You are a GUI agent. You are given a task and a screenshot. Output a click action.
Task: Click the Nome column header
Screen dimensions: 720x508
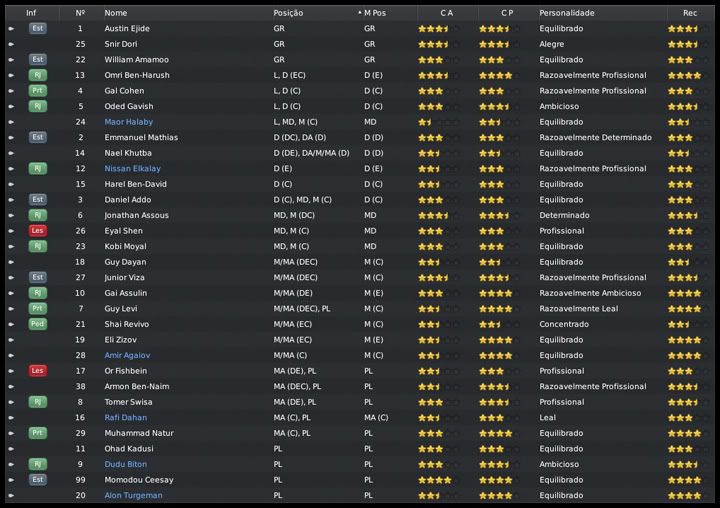click(116, 13)
